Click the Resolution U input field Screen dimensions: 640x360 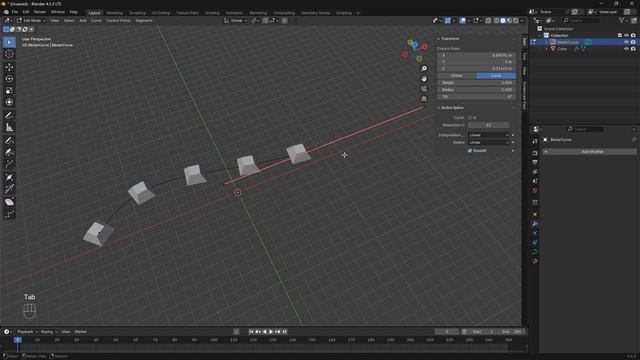click(488, 125)
